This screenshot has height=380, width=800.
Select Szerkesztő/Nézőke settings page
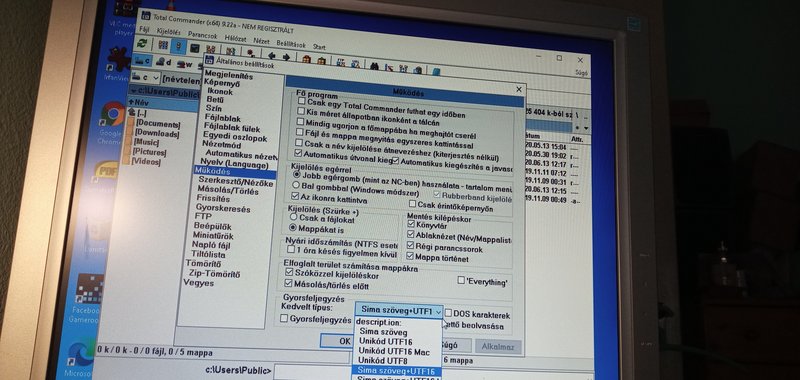(x=236, y=182)
